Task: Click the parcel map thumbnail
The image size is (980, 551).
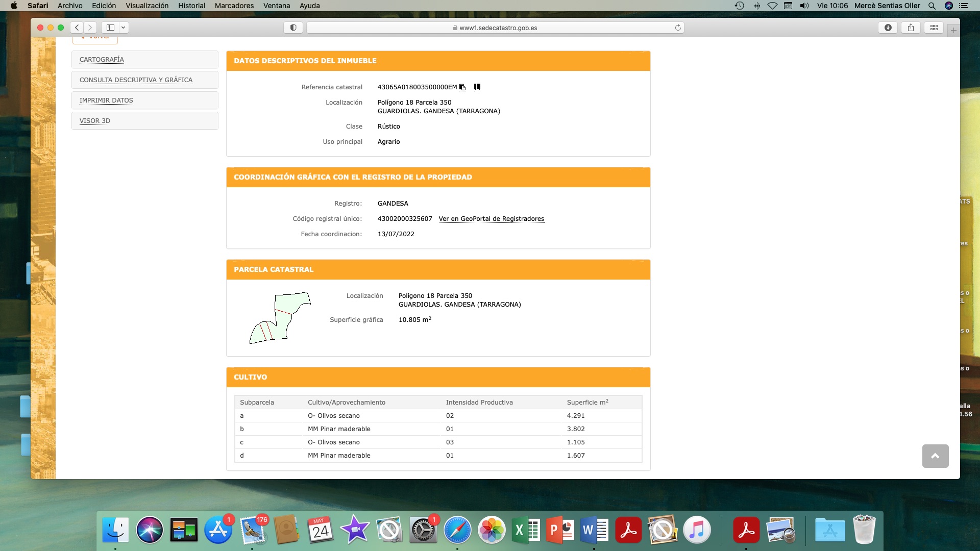Action: tap(280, 318)
